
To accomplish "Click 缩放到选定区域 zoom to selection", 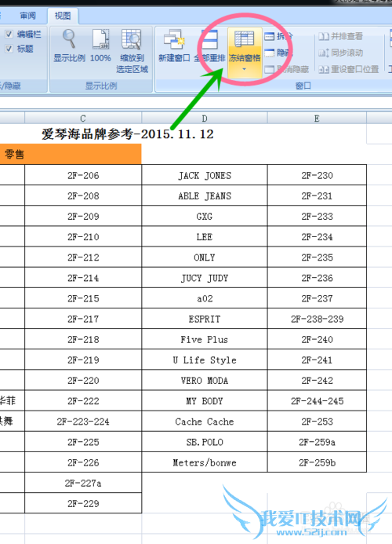I will 132,51.
